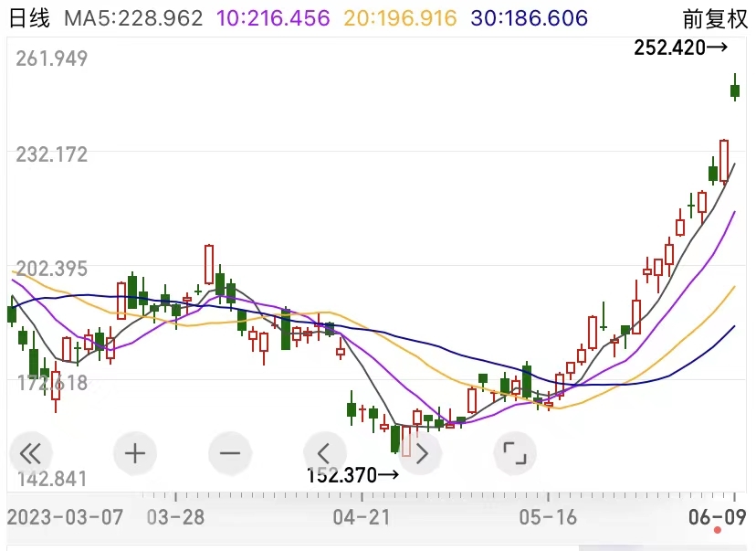Zoom out with the minus button

click(230, 452)
